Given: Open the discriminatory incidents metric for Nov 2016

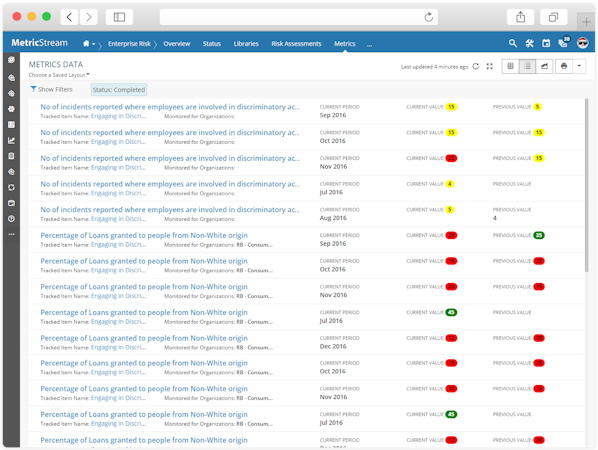Looking at the screenshot, I should click(170, 158).
